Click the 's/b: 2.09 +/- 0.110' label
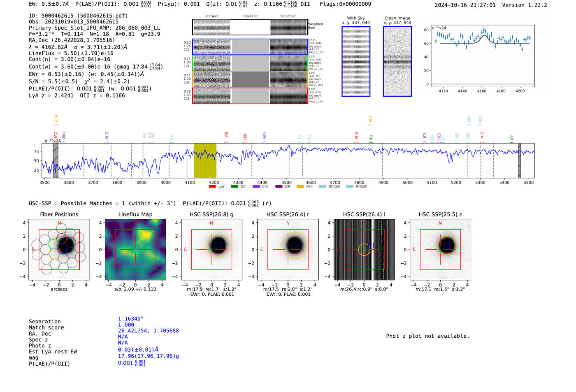Screen dimensions: 576x392 pyautogui.click(x=135, y=289)
